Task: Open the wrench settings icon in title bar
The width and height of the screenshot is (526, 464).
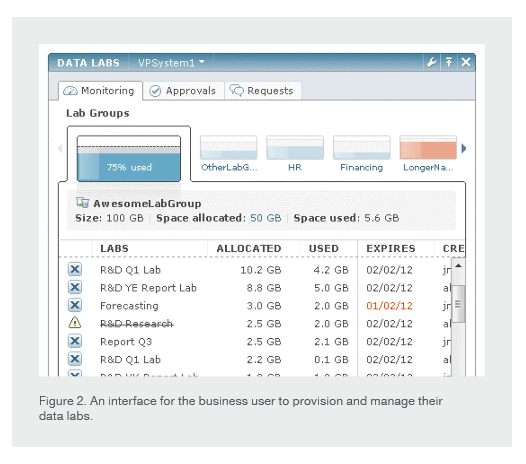Action: (x=431, y=62)
